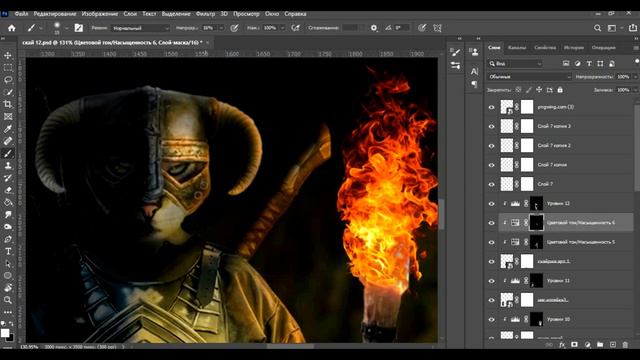Open layer filter type dropdown
Image resolution: width=640 pixels, height=360 pixels.
coord(516,64)
